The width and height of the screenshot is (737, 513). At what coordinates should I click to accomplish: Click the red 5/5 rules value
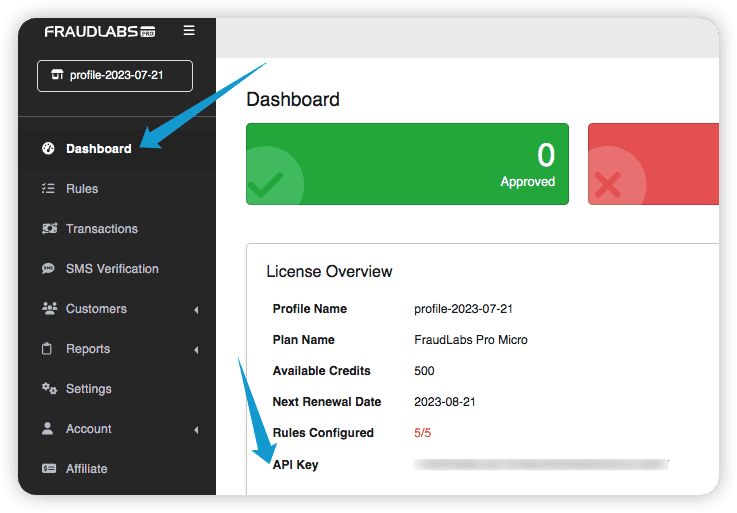pos(423,433)
